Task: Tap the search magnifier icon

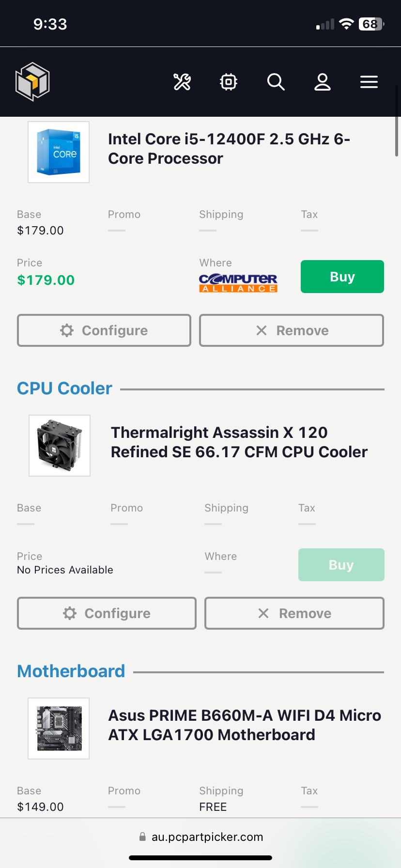Action: tap(276, 82)
